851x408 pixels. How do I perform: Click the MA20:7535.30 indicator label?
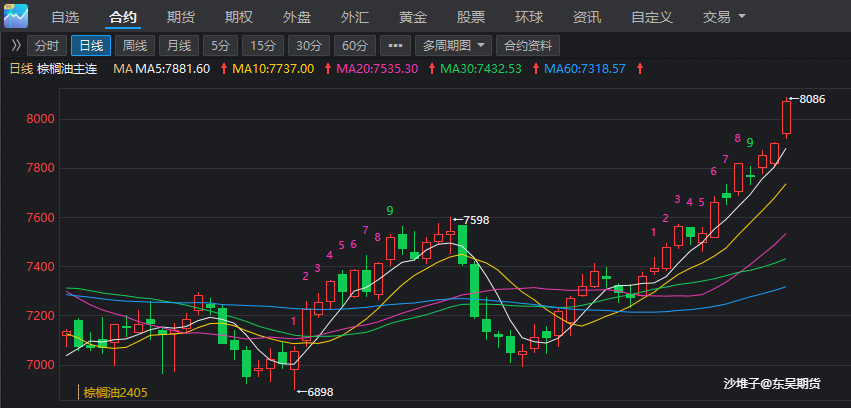coord(377,69)
